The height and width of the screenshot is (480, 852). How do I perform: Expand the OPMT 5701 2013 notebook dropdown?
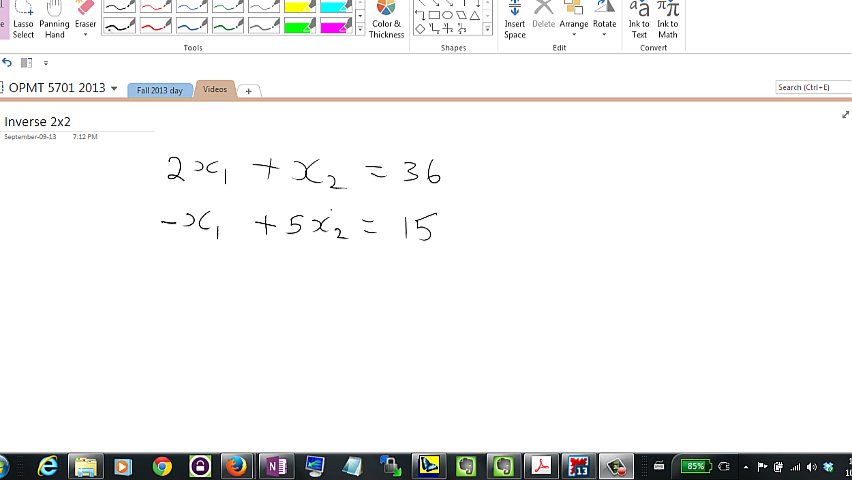tap(114, 89)
